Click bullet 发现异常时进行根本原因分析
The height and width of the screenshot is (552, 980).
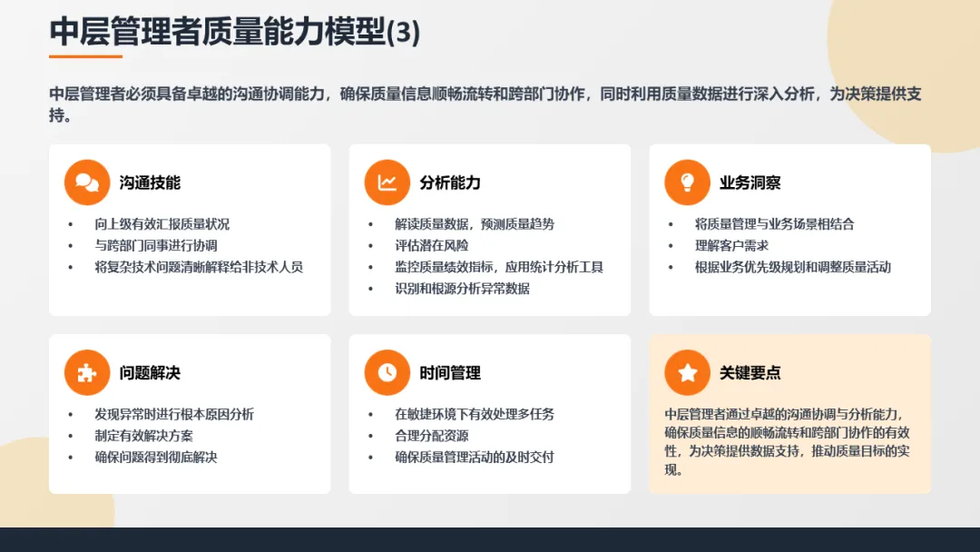(173, 414)
